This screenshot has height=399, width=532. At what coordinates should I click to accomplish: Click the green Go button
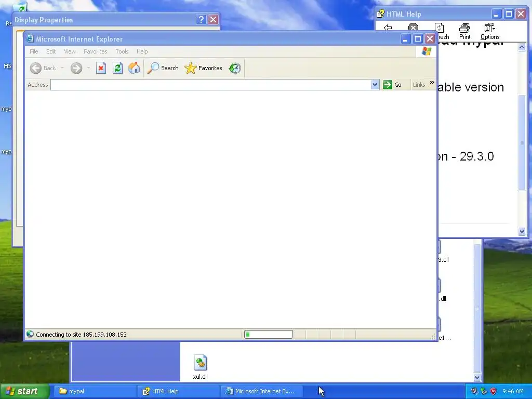[x=393, y=85]
